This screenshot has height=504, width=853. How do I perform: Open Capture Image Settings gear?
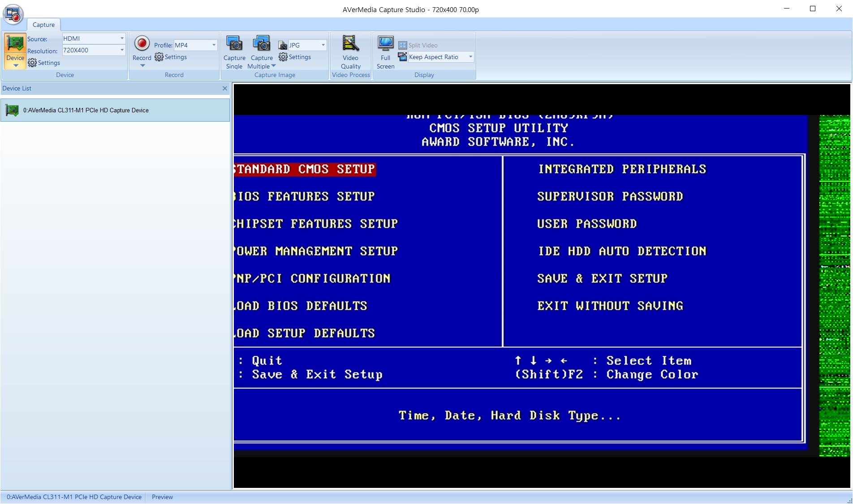[x=295, y=57]
